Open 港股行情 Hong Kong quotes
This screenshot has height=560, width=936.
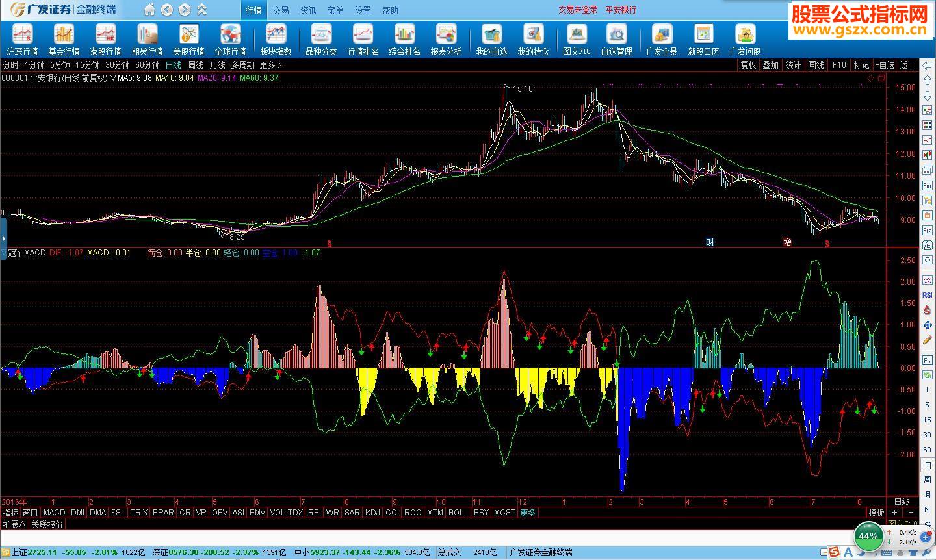105,40
